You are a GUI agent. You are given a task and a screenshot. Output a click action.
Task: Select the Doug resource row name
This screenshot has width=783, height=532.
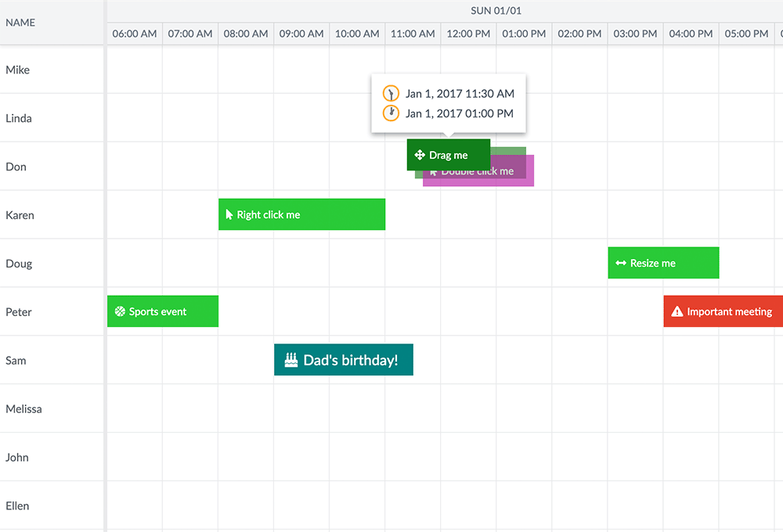click(19, 264)
